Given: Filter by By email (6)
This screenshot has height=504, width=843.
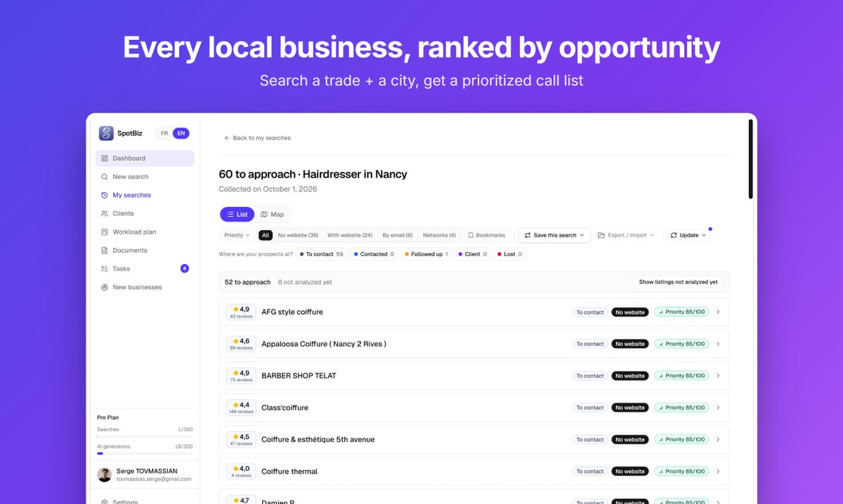Looking at the screenshot, I should click(398, 235).
